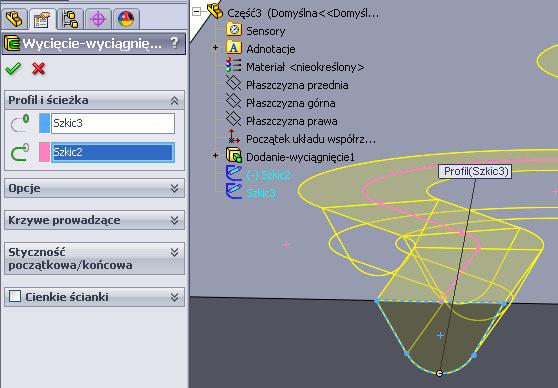
Task: Click the pink path color swatch
Action: (x=44, y=152)
